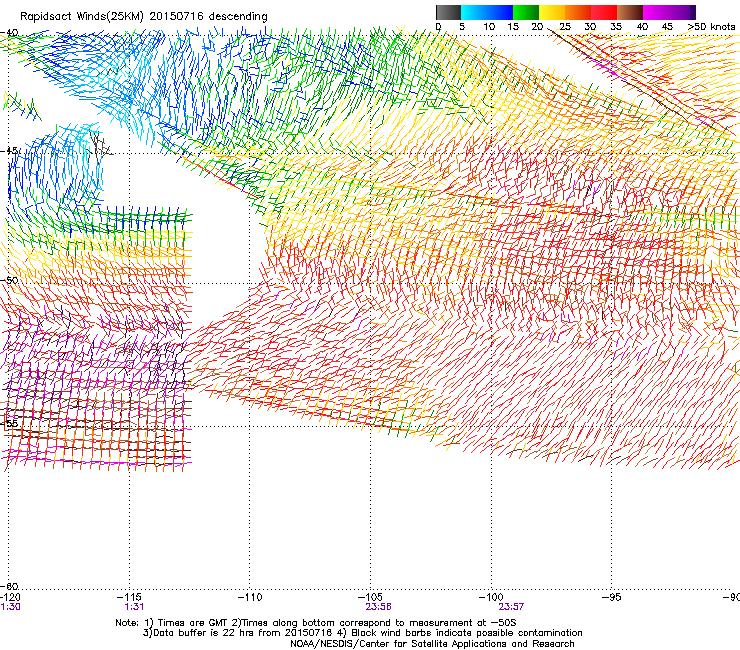Click the purple '1:31' swath time label

pos(134,607)
